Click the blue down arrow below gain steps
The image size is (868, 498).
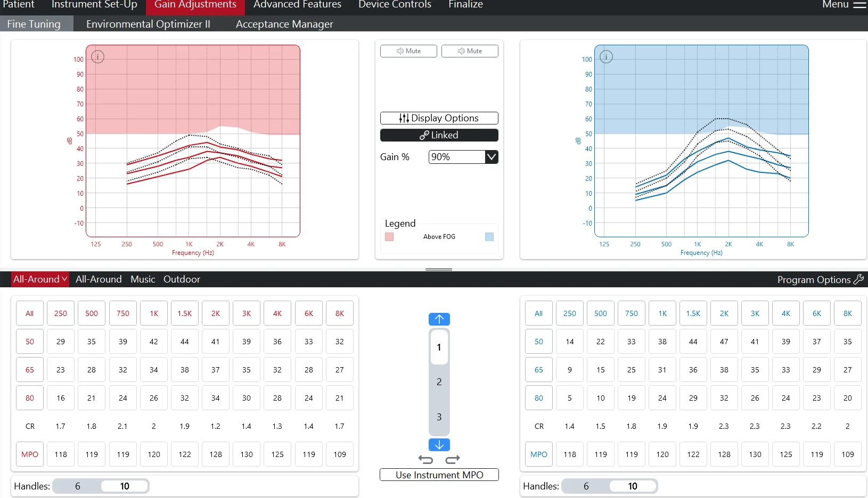pyautogui.click(x=439, y=445)
